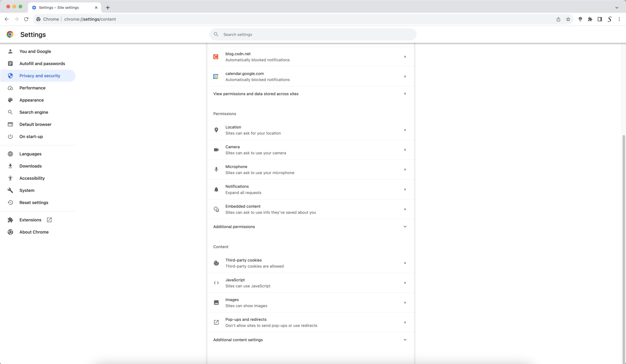This screenshot has height=364, width=626.
Task: Click inside the Search settings field
Action: 312,34
